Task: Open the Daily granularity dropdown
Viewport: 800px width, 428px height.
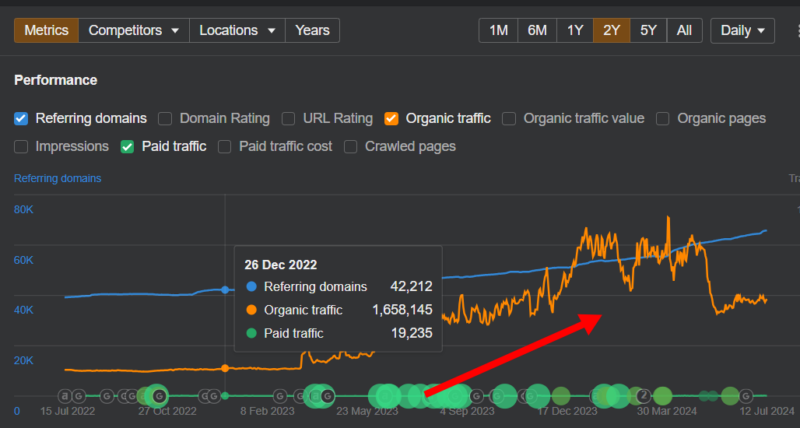Action: [742, 31]
